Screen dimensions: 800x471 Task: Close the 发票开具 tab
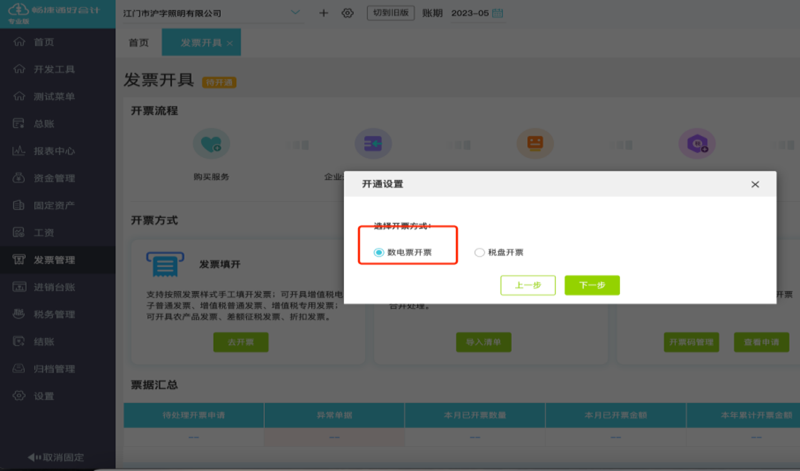click(x=230, y=43)
